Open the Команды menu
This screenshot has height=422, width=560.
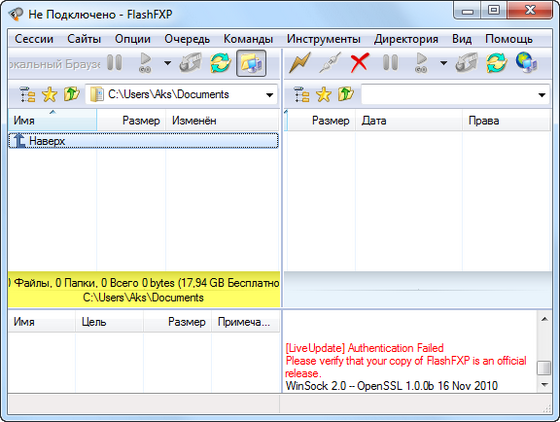tap(248, 39)
